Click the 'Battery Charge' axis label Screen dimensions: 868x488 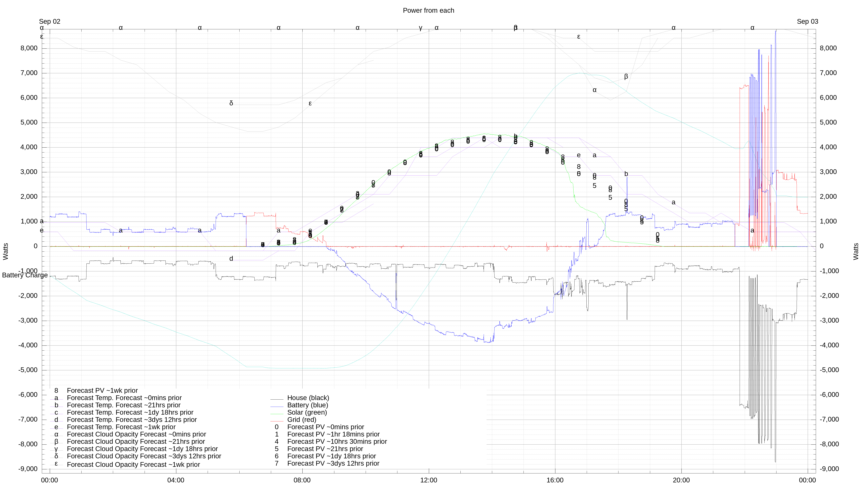[x=25, y=275]
